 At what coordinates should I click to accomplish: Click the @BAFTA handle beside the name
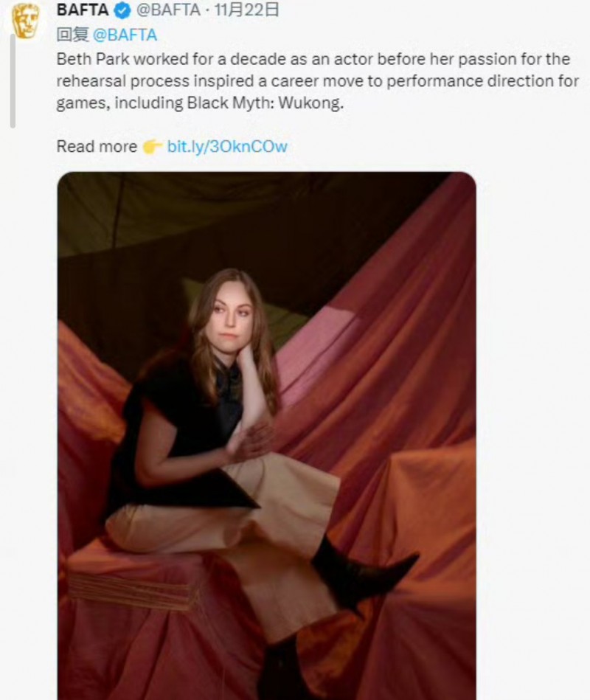pos(168,10)
